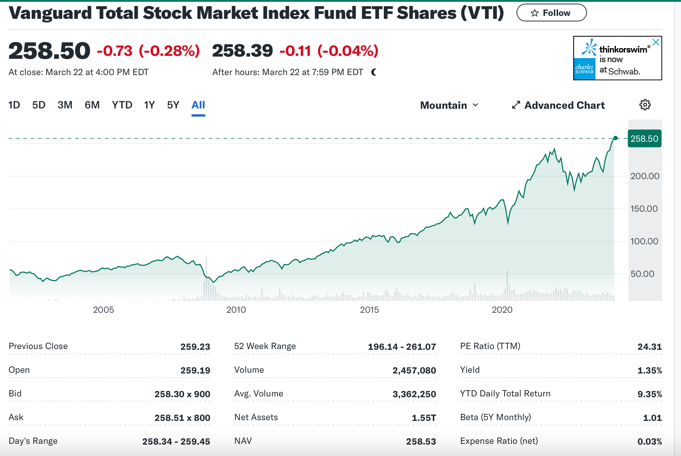Click the Advanced Chart expand arrows icon

[x=516, y=105]
